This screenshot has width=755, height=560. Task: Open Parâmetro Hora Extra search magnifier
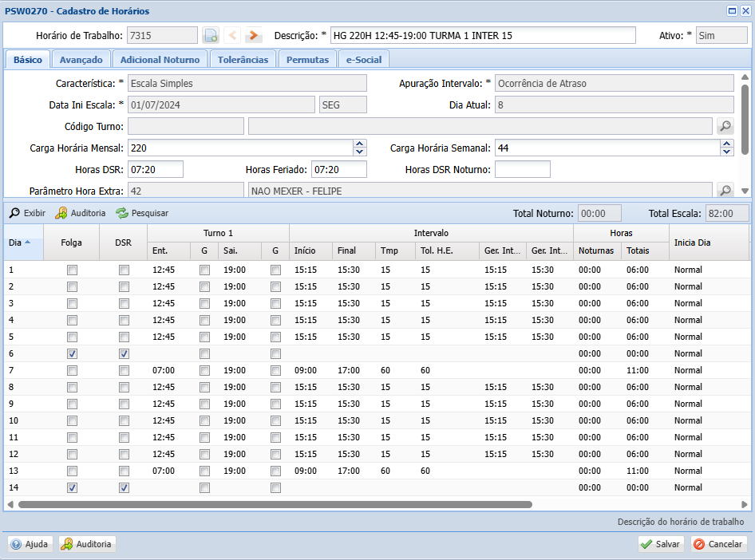(725, 190)
